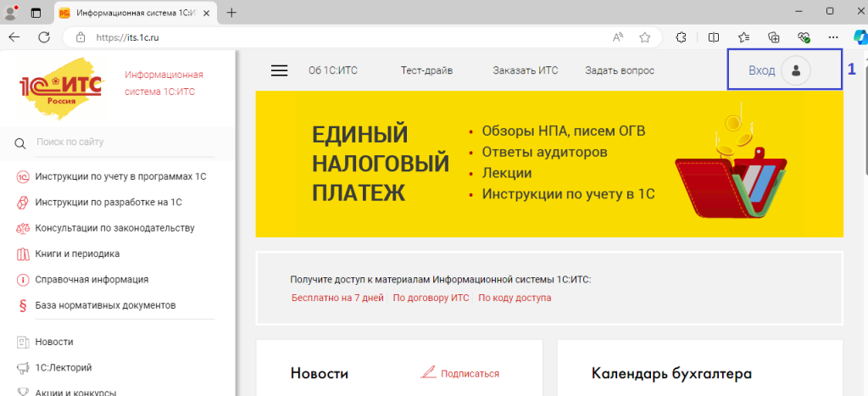Click the user profile icon beside Вход

(x=796, y=70)
